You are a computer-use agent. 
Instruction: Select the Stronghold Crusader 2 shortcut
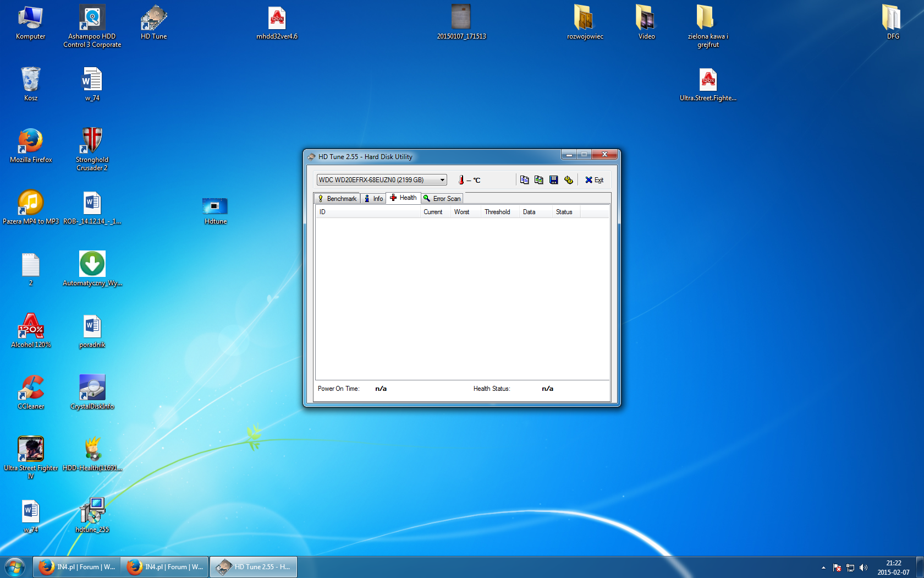[92, 150]
